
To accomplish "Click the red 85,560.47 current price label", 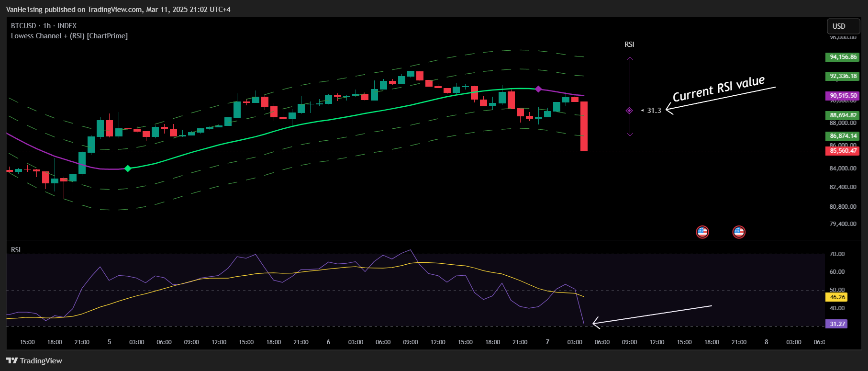I will pyautogui.click(x=843, y=151).
